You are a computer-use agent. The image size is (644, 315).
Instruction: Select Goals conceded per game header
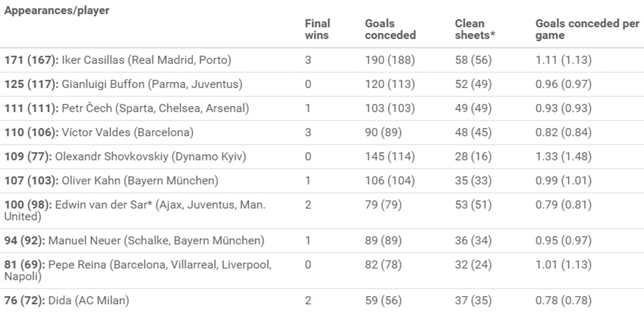(588, 29)
